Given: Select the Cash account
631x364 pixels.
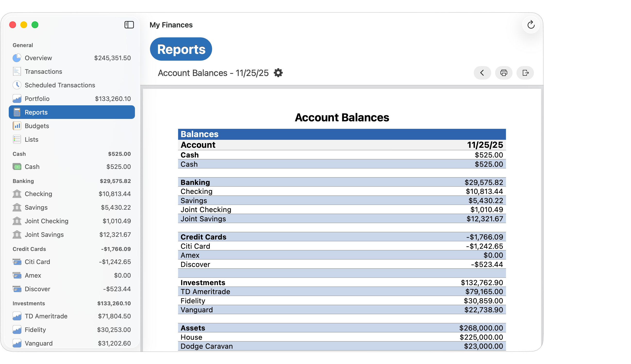Looking at the screenshot, I should pyautogui.click(x=32, y=166).
